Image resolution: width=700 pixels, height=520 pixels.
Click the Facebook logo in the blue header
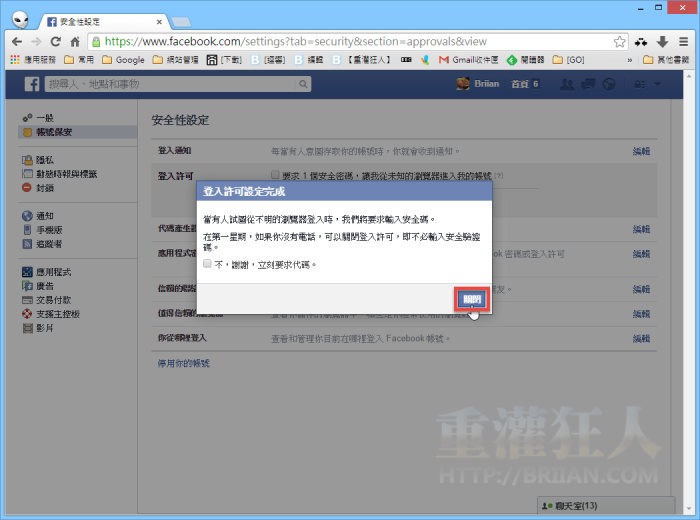pos(32,85)
